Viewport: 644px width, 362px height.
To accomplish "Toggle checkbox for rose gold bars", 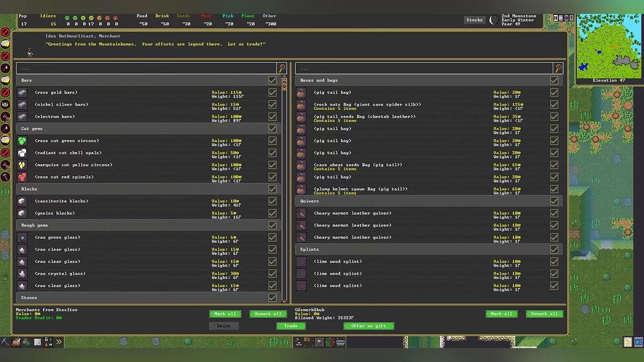I will (x=273, y=92).
